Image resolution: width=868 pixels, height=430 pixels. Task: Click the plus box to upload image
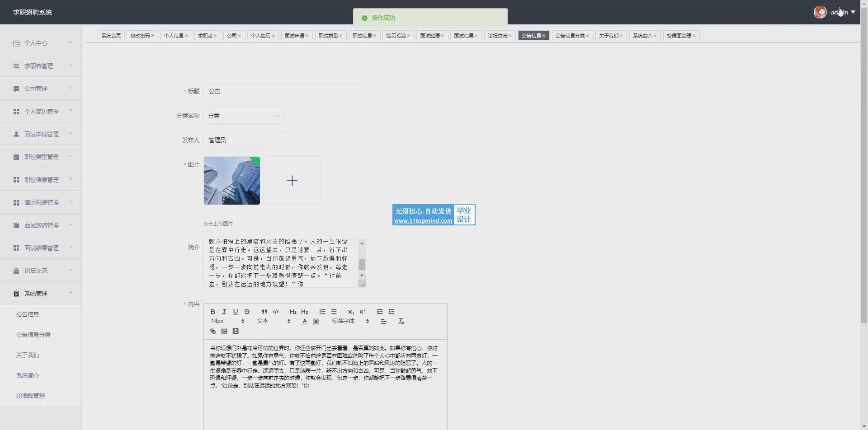(292, 181)
